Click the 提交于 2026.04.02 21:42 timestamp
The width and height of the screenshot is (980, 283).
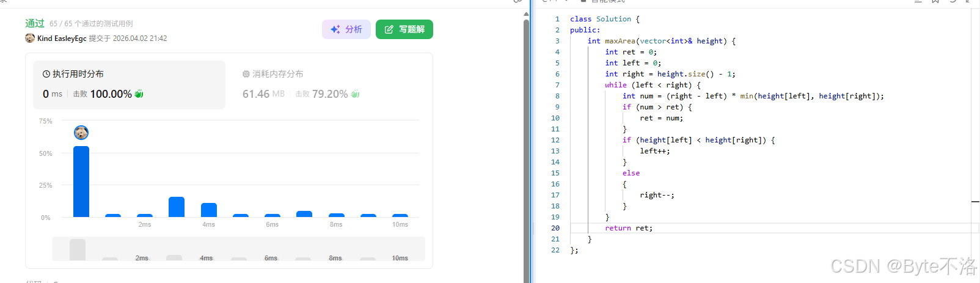(128, 38)
